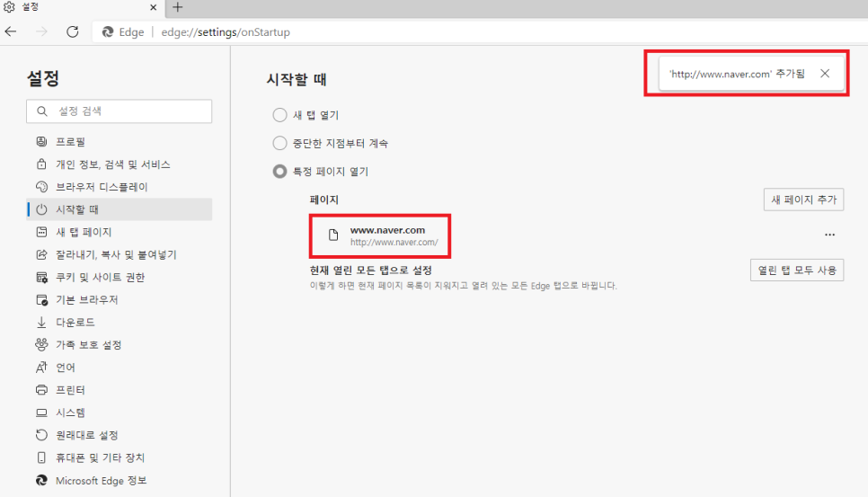Click the 쿠키 및 사이트 권한 icon
The image size is (868, 497).
click(41, 278)
